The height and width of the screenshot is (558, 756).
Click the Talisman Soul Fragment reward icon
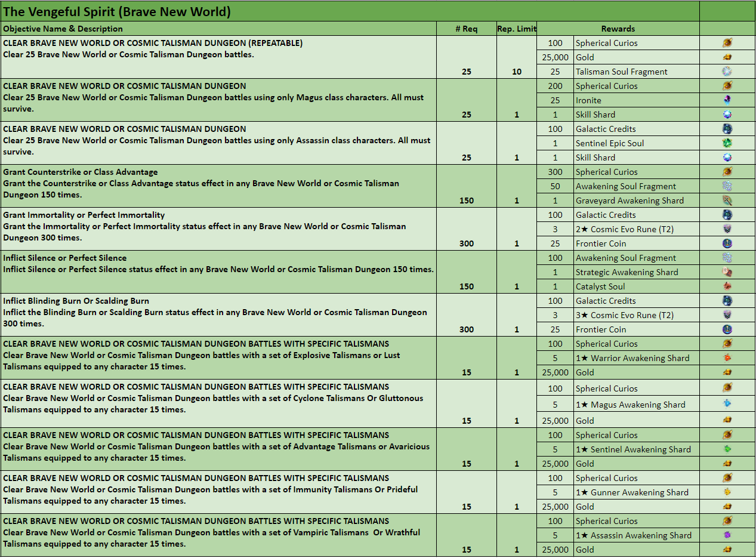point(727,72)
